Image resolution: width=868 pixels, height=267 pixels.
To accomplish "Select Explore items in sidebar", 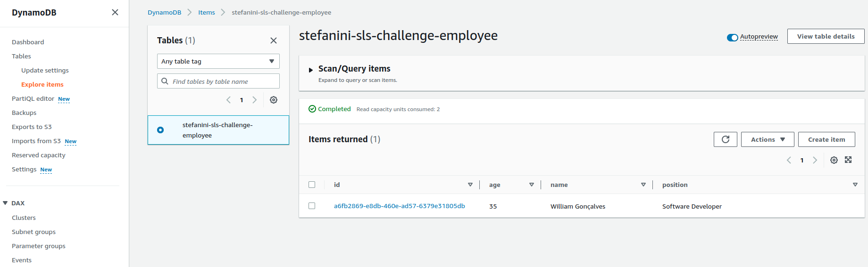I will pyautogui.click(x=42, y=84).
